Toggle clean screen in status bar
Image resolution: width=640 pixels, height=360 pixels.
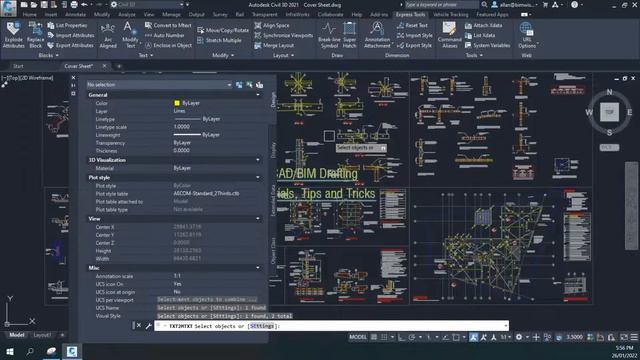point(624,337)
